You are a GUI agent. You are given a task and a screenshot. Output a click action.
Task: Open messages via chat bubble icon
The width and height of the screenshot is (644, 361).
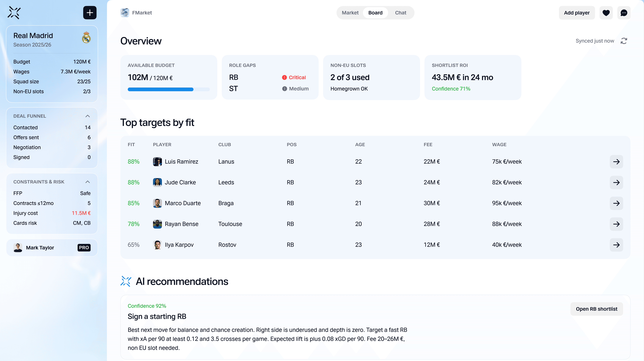[624, 13]
